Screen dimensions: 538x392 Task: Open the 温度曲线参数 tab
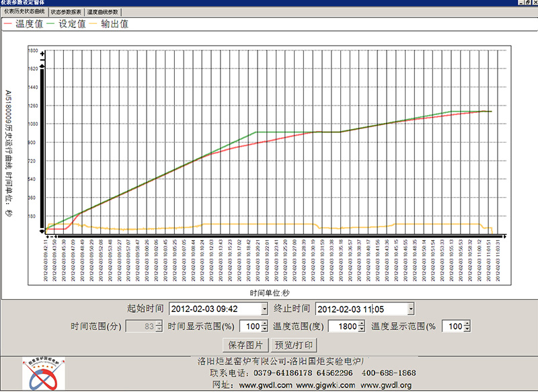click(103, 11)
